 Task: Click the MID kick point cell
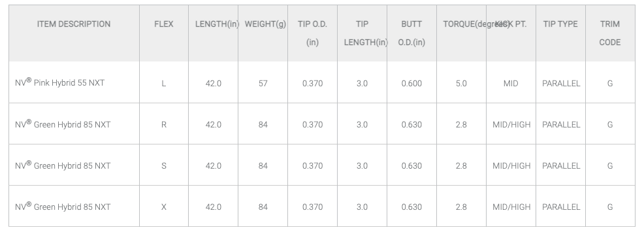(511, 84)
